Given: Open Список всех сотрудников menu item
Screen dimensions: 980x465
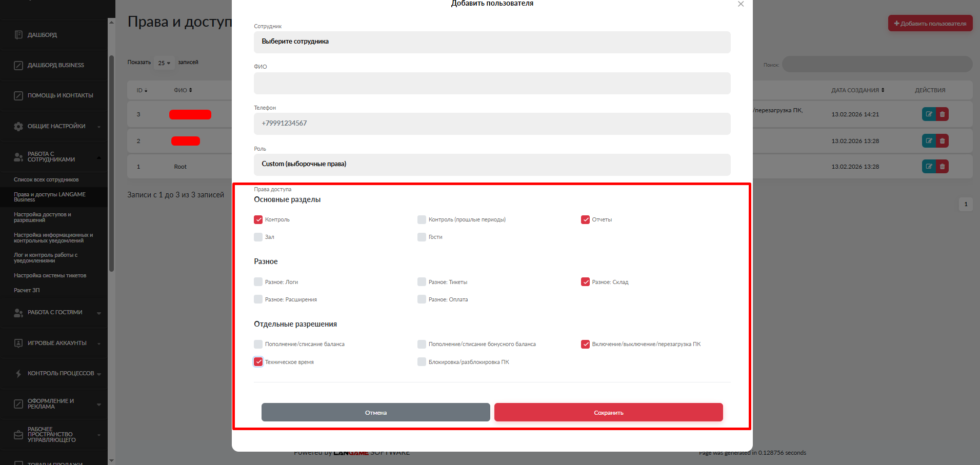Looking at the screenshot, I should [x=46, y=180].
